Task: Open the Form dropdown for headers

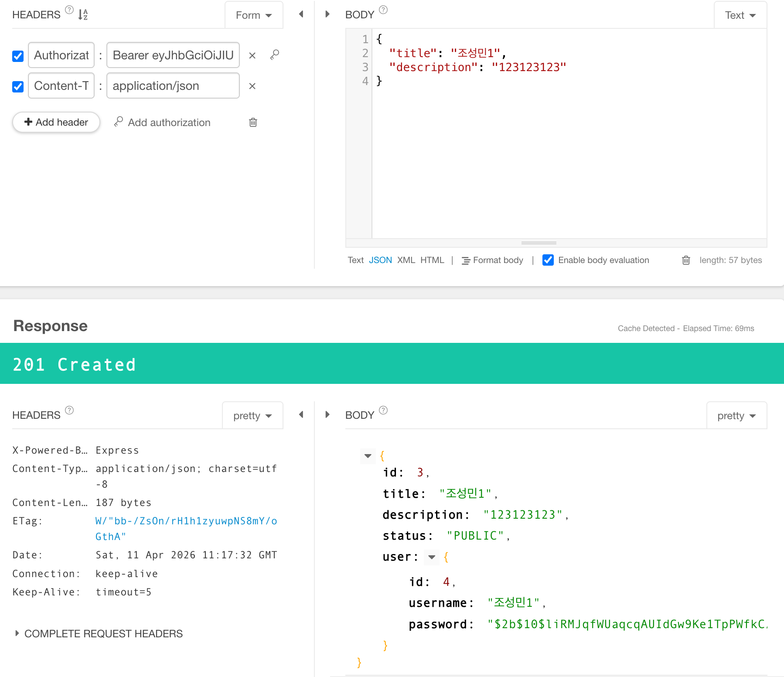Action: pos(254,15)
